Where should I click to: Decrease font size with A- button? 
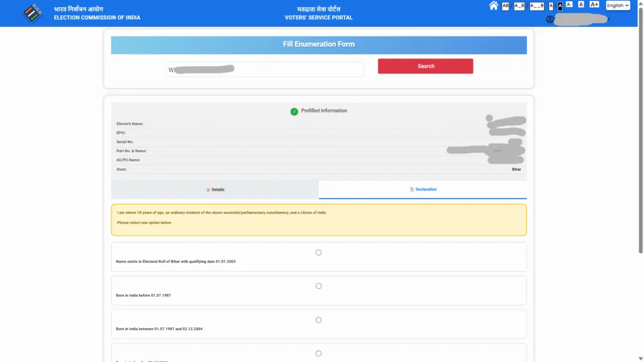pos(569,4)
